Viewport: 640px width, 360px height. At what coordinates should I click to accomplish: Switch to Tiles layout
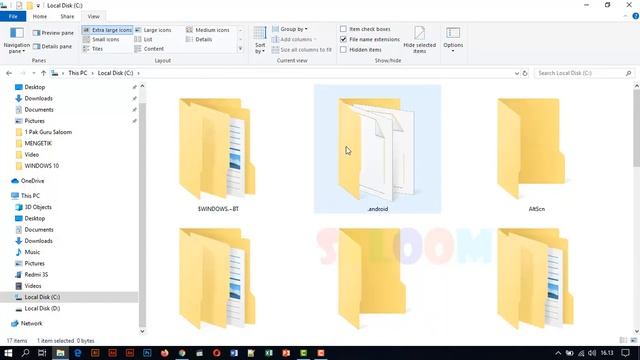[93, 49]
